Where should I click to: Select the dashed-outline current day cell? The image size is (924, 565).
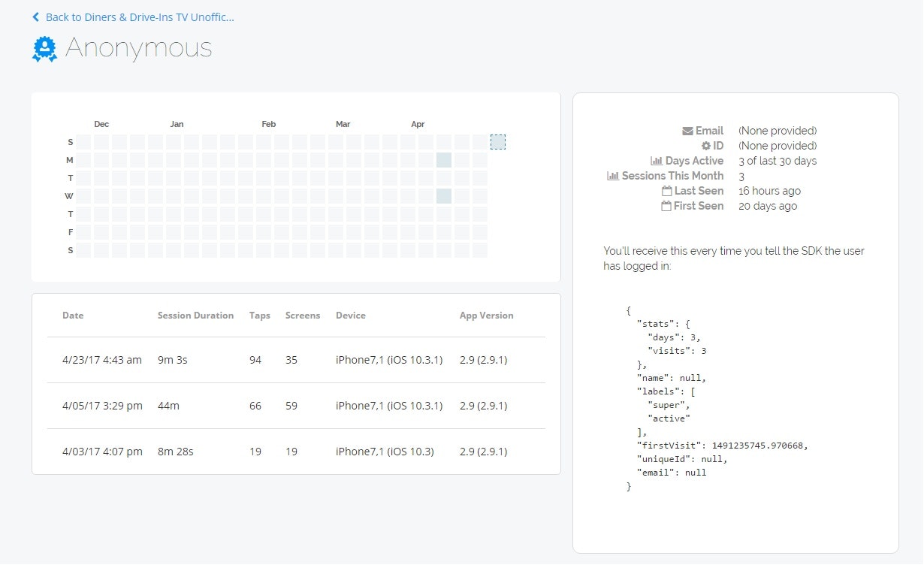pos(498,142)
